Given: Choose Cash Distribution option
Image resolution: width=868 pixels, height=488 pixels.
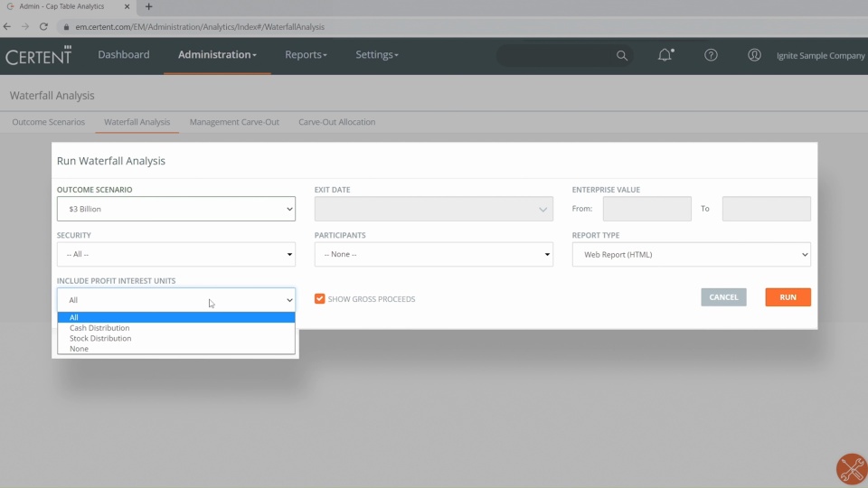Looking at the screenshot, I should (176, 327).
